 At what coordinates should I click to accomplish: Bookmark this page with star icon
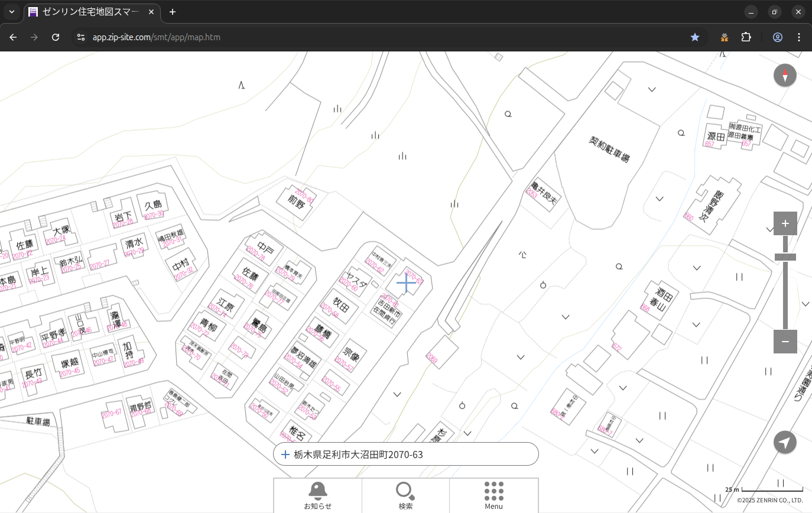pyautogui.click(x=695, y=37)
